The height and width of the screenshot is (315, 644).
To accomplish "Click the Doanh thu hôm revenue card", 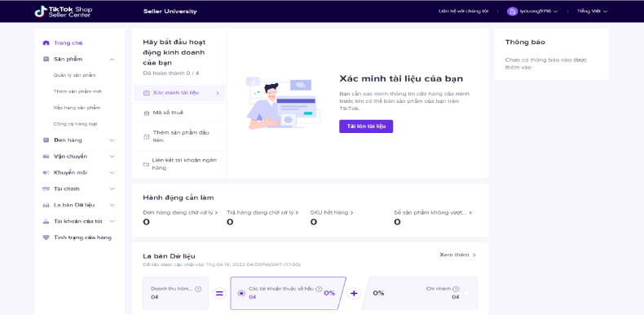I will click(x=175, y=293).
